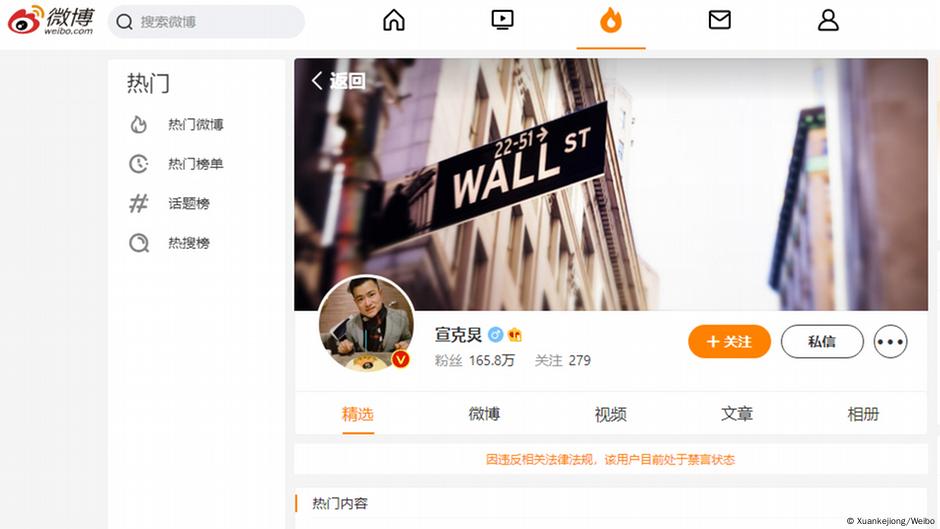Click the search magnifier icon

(124, 22)
